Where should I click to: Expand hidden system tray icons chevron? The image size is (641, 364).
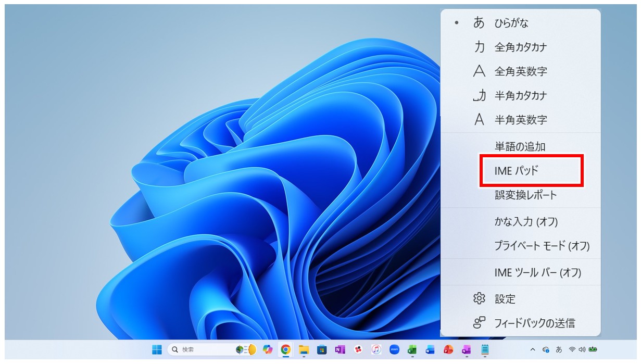pos(532,349)
